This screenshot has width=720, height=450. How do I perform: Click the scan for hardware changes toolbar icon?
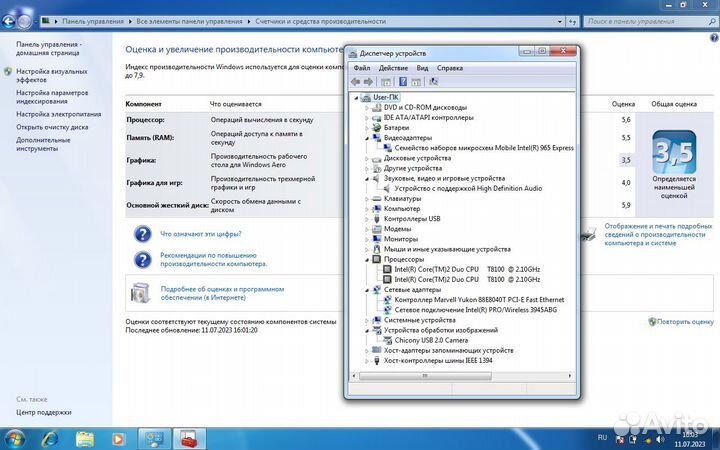click(x=433, y=82)
